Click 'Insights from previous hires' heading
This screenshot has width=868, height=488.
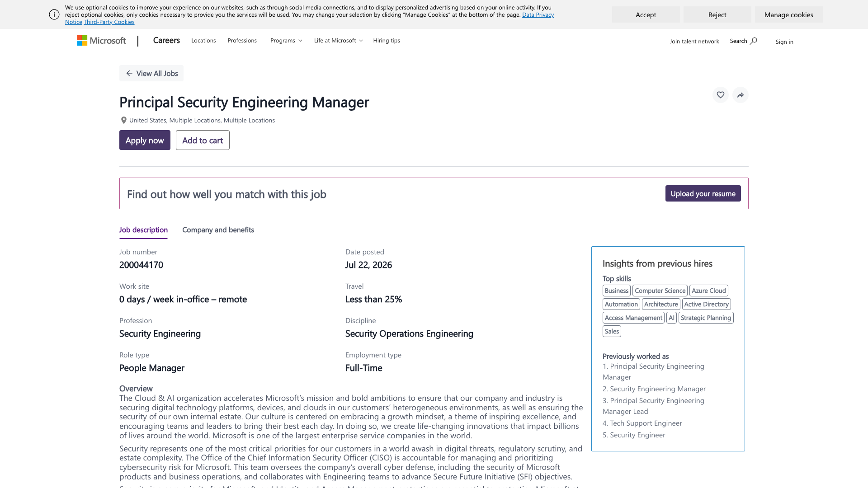click(x=657, y=263)
